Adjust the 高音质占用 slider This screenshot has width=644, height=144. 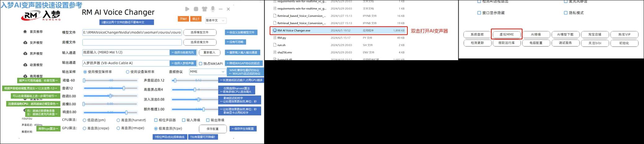[x=195, y=89]
